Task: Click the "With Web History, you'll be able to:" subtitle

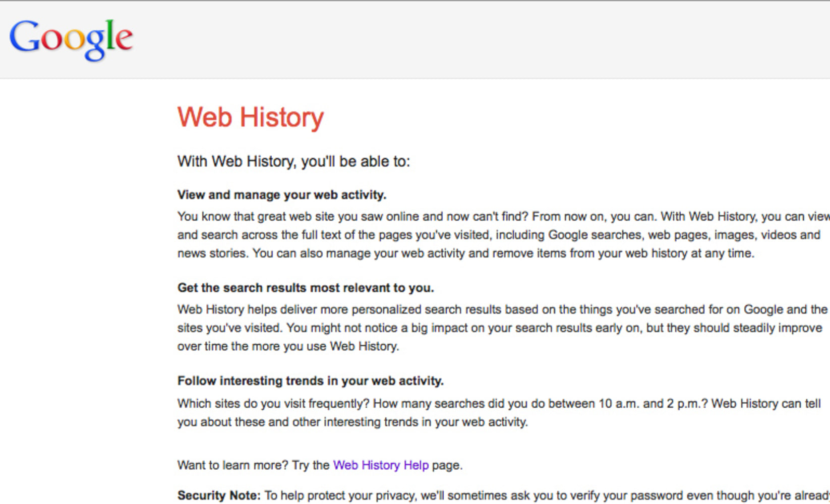Action: (293, 161)
